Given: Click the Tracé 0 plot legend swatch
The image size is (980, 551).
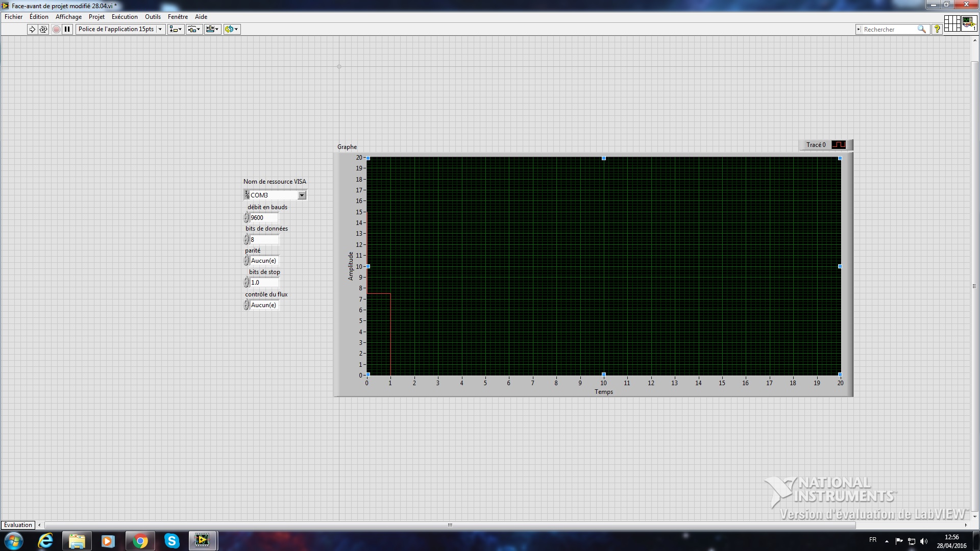Looking at the screenshot, I should point(839,145).
